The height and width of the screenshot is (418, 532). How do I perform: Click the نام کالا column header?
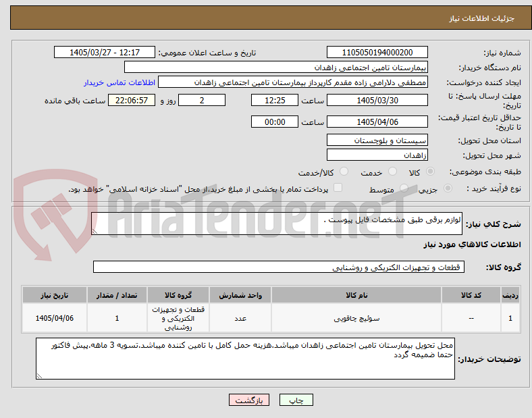pos(356,295)
